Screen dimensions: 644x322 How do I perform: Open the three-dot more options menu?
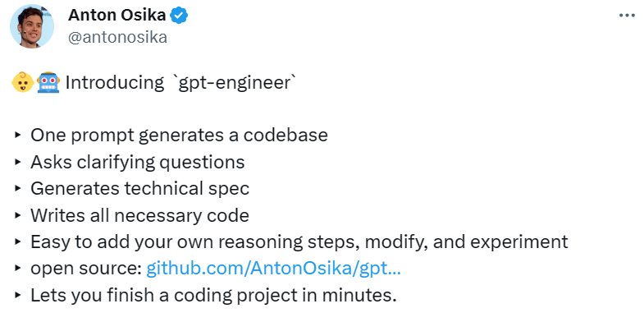pyautogui.click(x=627, y=16)
